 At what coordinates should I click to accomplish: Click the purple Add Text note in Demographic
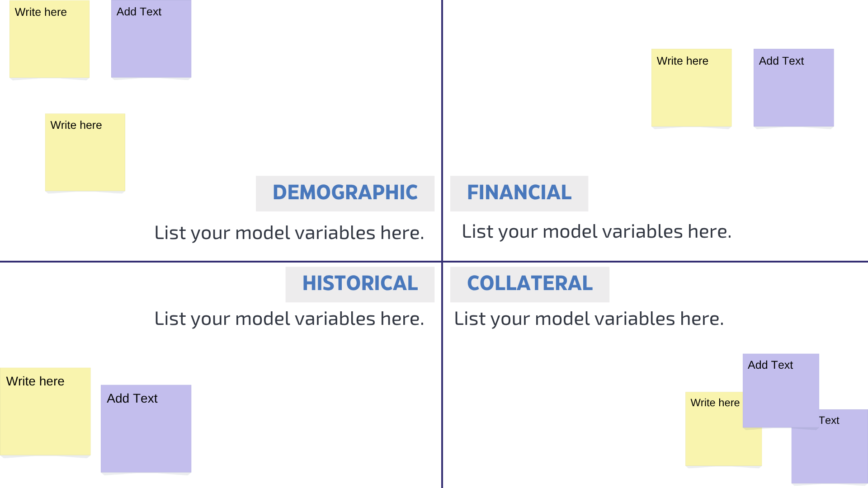click(x=151, y=40)
